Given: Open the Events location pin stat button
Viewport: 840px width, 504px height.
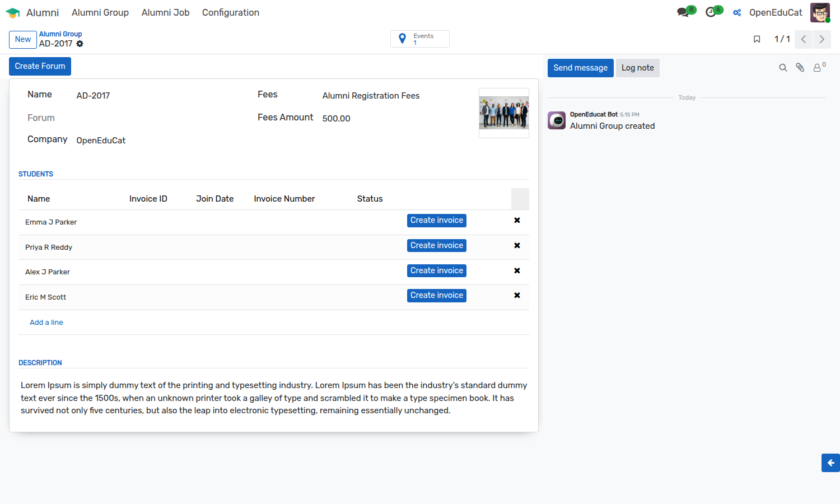Looking at the screenshot, I should pos(420,39).
